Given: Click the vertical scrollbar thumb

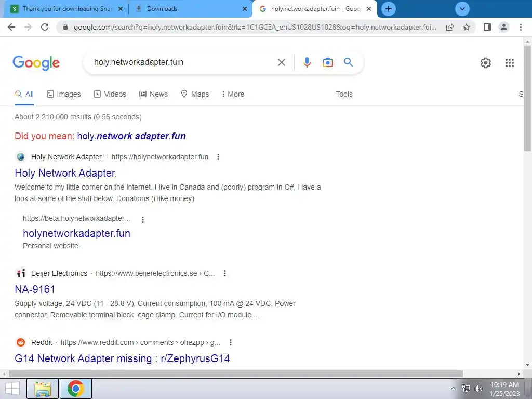Looking at the screenshot, I should coord(527,98).
